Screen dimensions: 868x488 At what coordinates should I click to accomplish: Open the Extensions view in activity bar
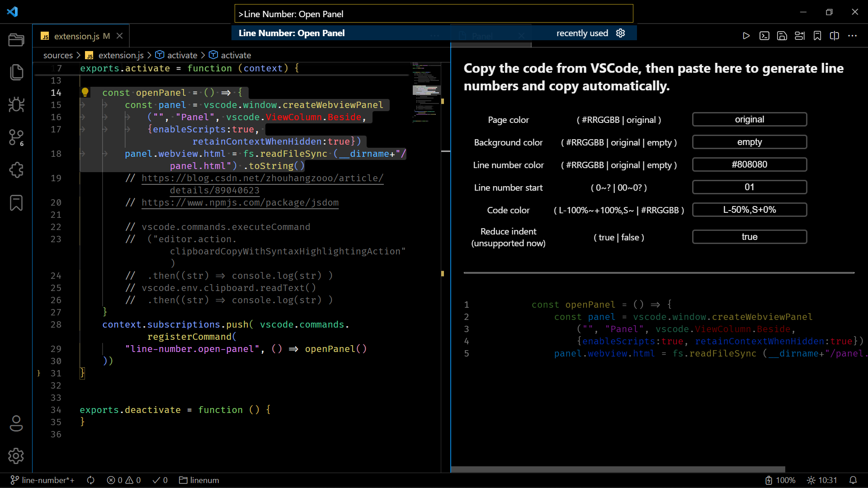pos(16,170)
